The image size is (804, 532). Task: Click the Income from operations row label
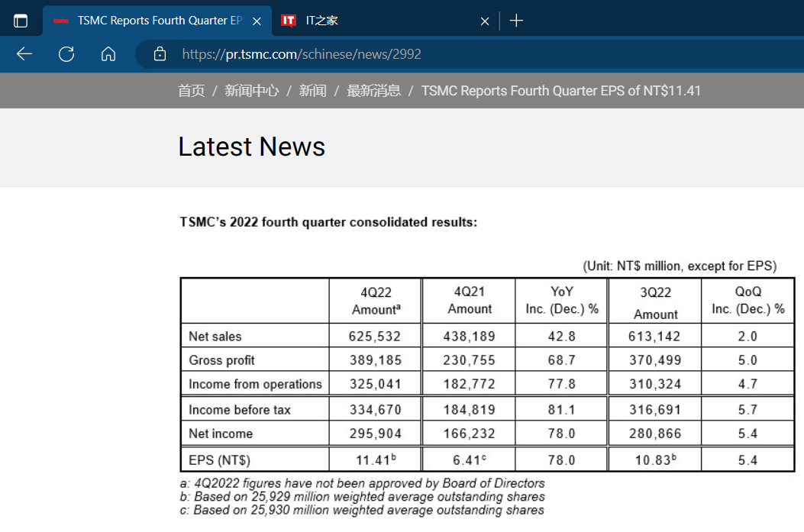click(255, 384)
